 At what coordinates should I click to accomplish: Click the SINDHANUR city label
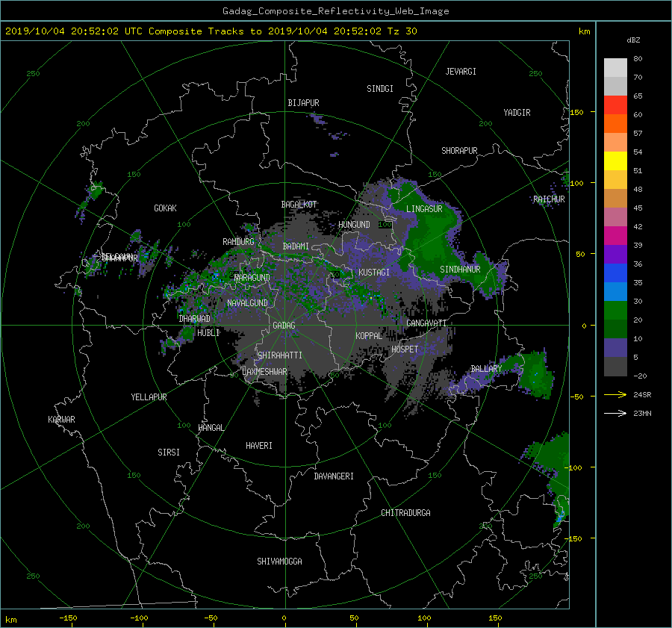tap(460, 270)
